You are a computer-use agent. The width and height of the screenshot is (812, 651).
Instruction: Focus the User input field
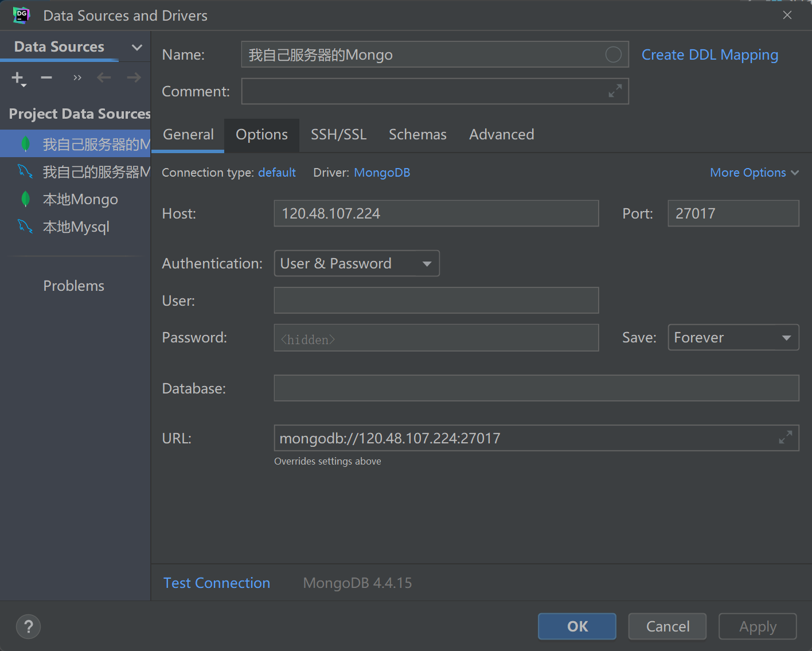(436, 301)
